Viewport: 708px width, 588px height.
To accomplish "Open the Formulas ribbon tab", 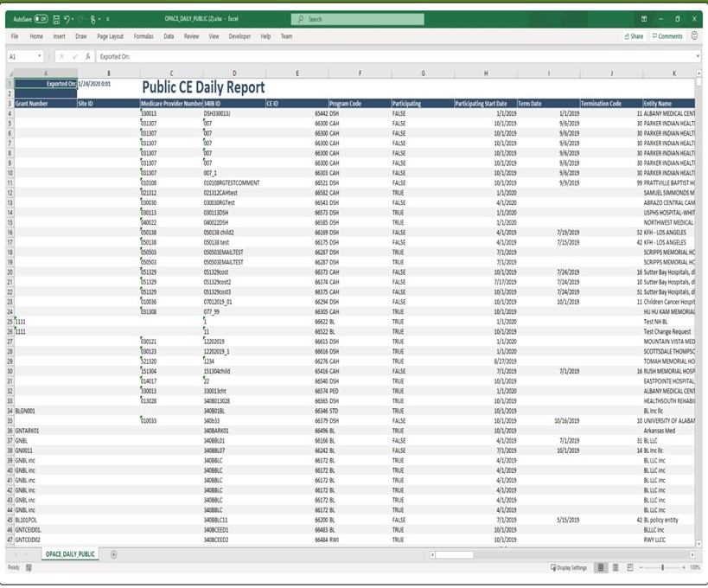I will (144, 36).
